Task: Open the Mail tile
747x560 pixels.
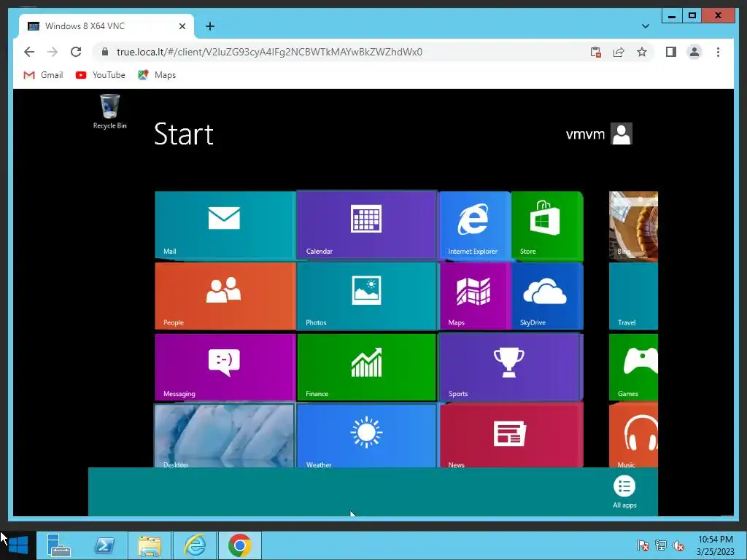Action: coord(225,225)
